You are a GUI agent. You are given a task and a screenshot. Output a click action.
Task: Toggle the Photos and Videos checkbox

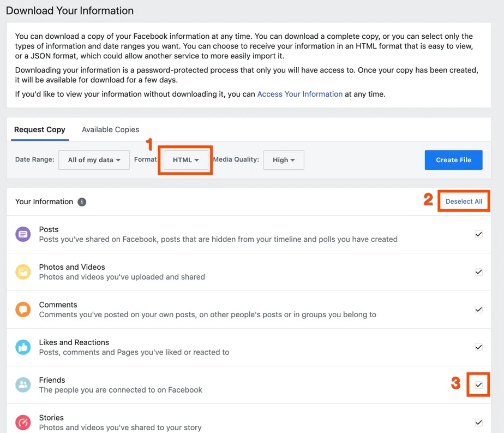pyautogui.click(x=478, y=272)
